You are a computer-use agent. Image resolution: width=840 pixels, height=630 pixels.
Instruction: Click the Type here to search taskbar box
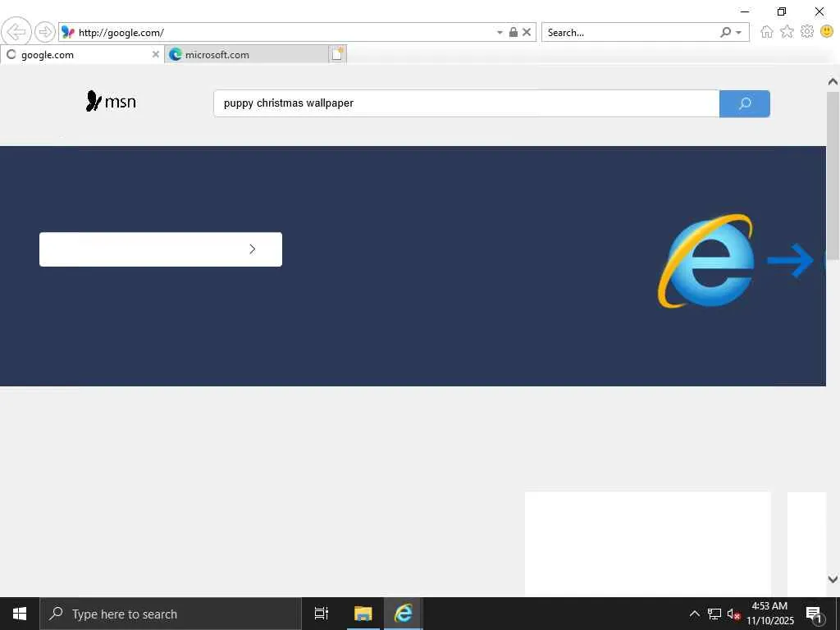pos(171,614)
